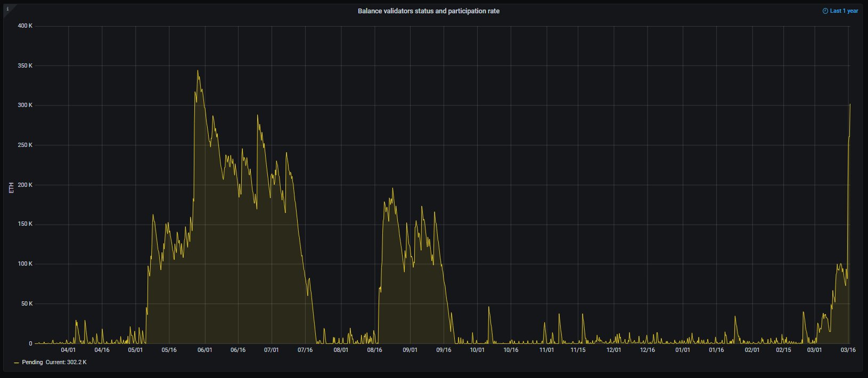Viewport: 868px width, 378px height.
Task: Click the '06/16' x-axis date label
Action: click(x=238, y=350)
